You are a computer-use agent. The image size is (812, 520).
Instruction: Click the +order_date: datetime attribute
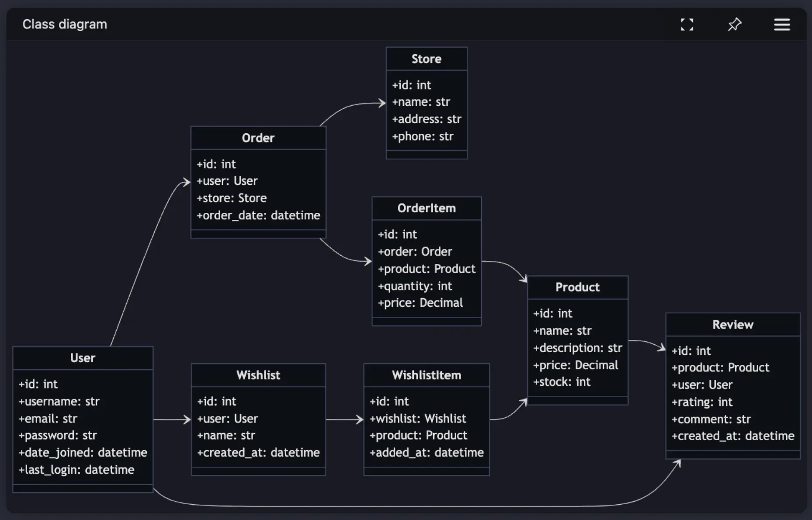click(x=258, y=215)
